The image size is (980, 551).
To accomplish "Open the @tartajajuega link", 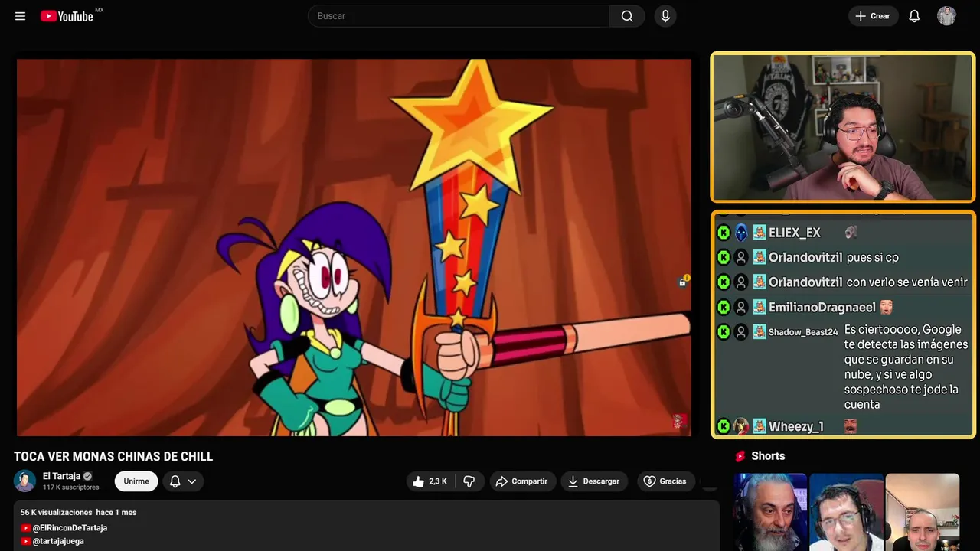I will coord(58,541).
